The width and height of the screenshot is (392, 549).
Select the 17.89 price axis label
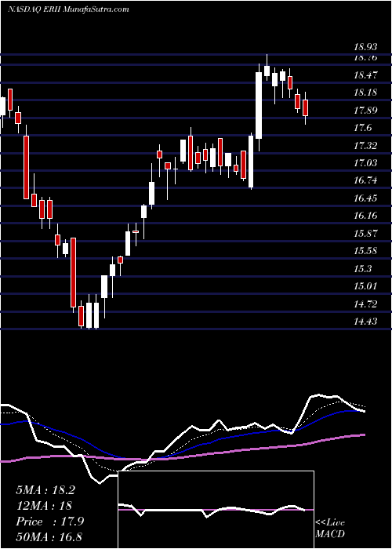[x=365, y=111]
